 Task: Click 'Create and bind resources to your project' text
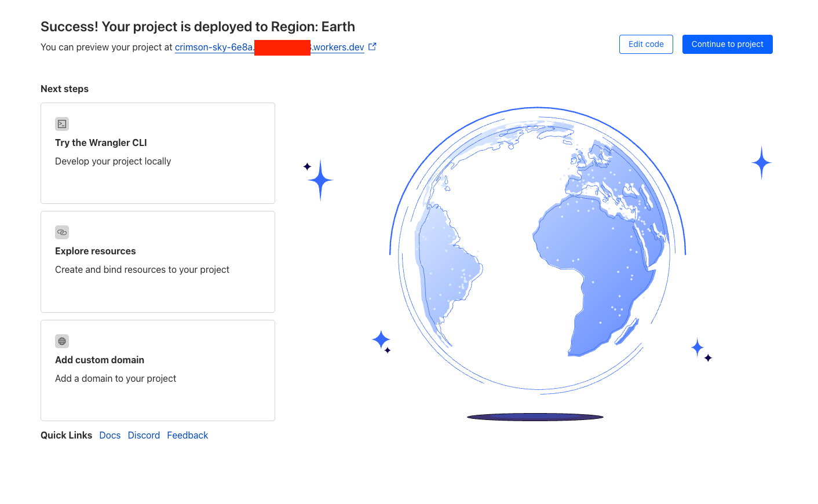142,269
